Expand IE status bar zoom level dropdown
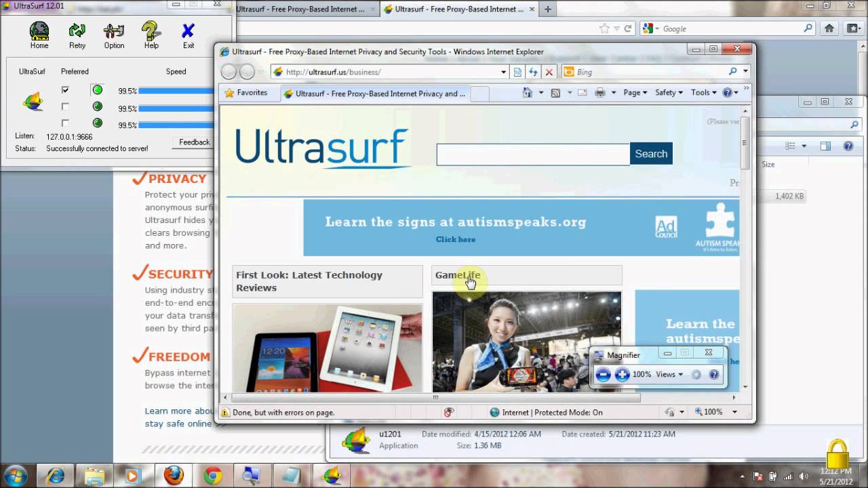This screenshot has width=868, height=488. (734, 412)
